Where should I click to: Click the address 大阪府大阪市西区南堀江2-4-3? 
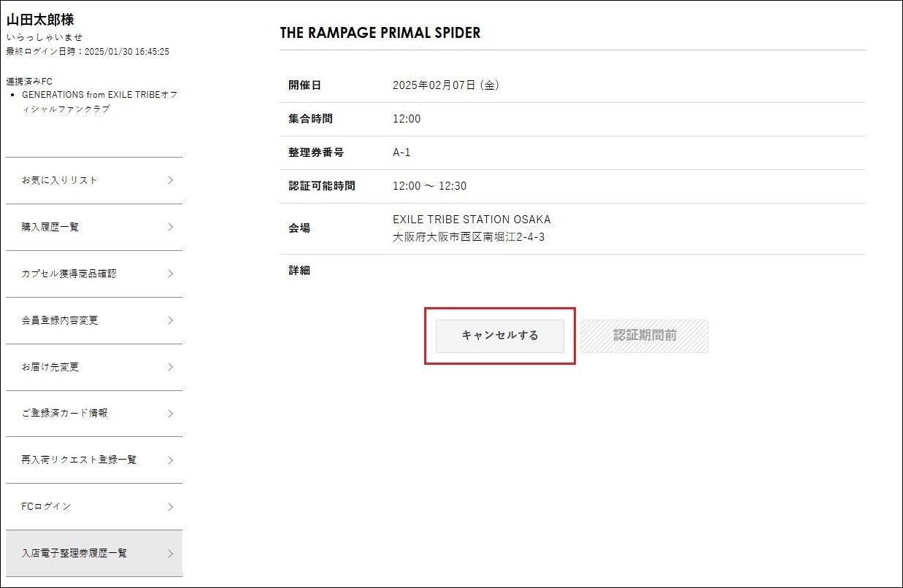[x=469, y=237]
